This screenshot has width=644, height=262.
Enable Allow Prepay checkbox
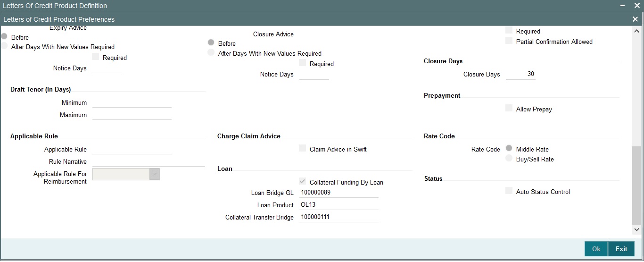(509, 108)
